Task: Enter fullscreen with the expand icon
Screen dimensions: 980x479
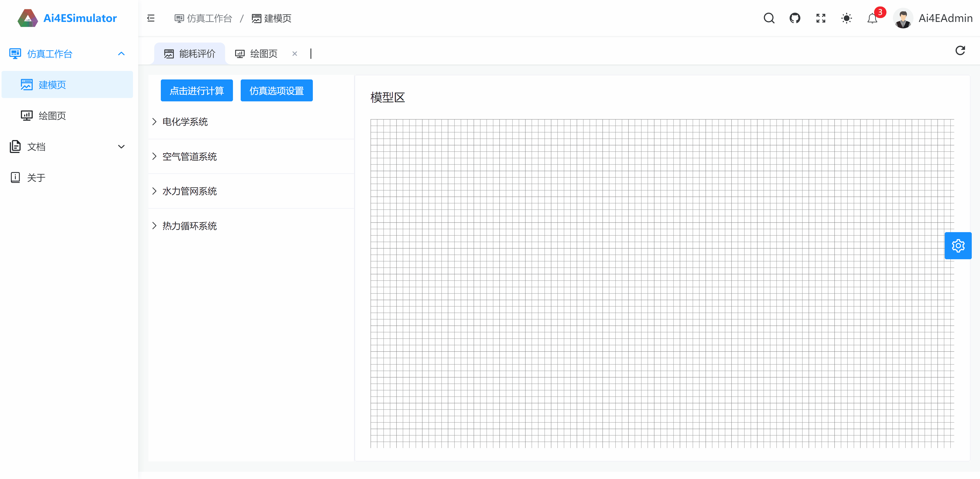Action: (820, 18)
